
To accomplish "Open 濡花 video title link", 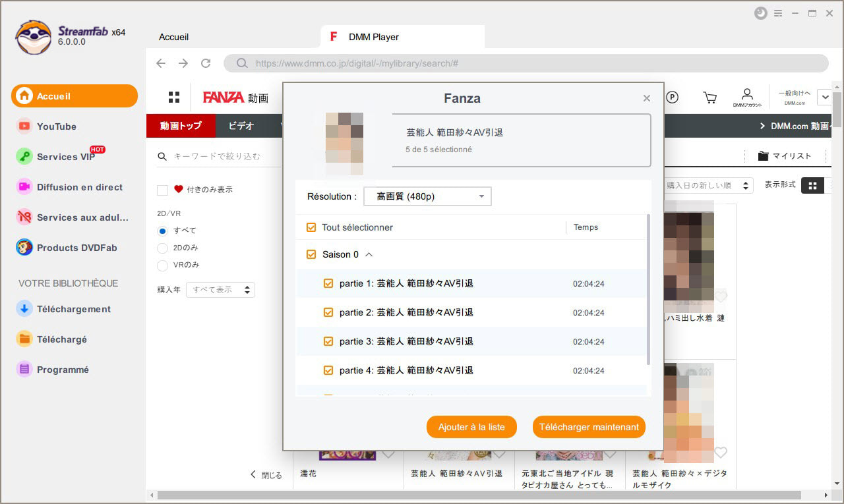I will (309, 474).
